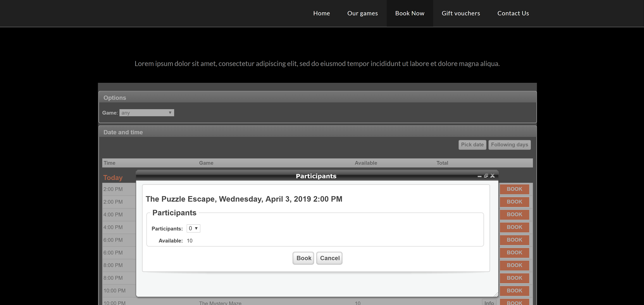Image resolution: width=644 pixels, height=305 pixels.
Task: Click the Pick date button
Action: coord(472,145)
